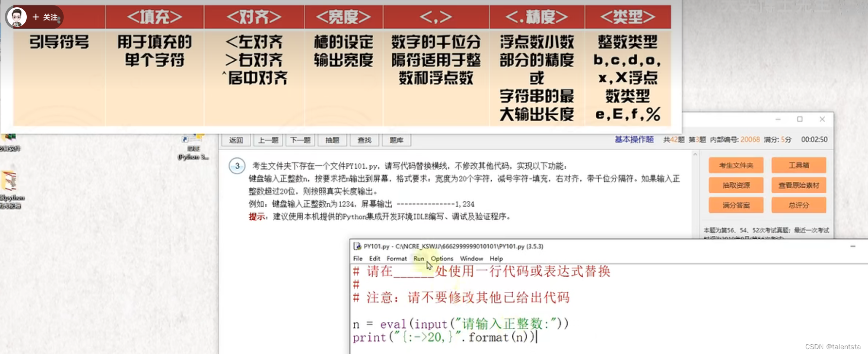Click the red 提示 hint text

[x=258, y=216]
